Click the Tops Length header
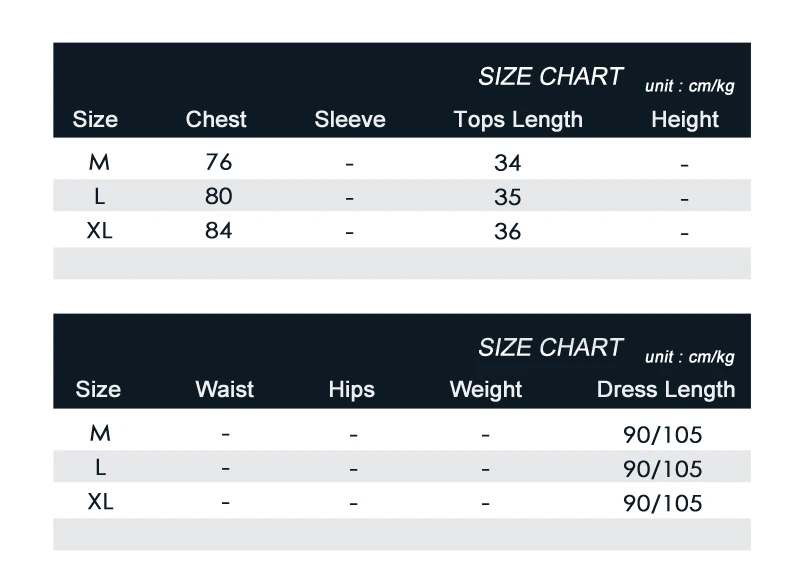 coord(518,120)
